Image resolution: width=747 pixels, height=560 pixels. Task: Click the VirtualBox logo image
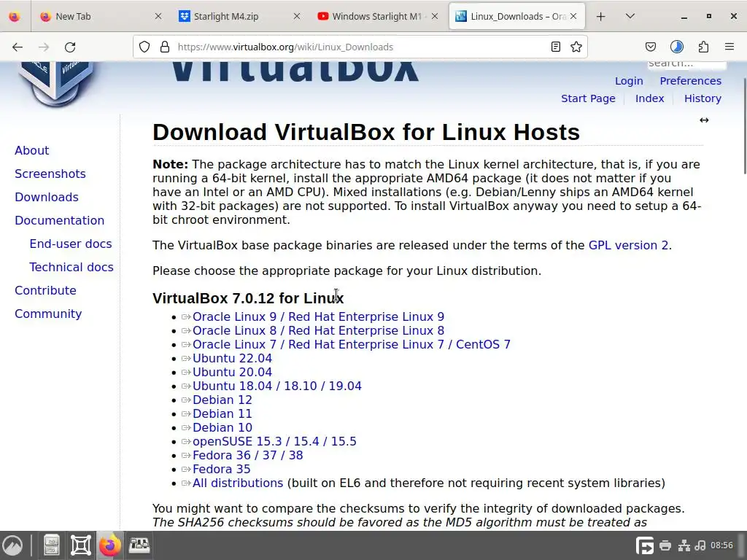pos(55,83)
